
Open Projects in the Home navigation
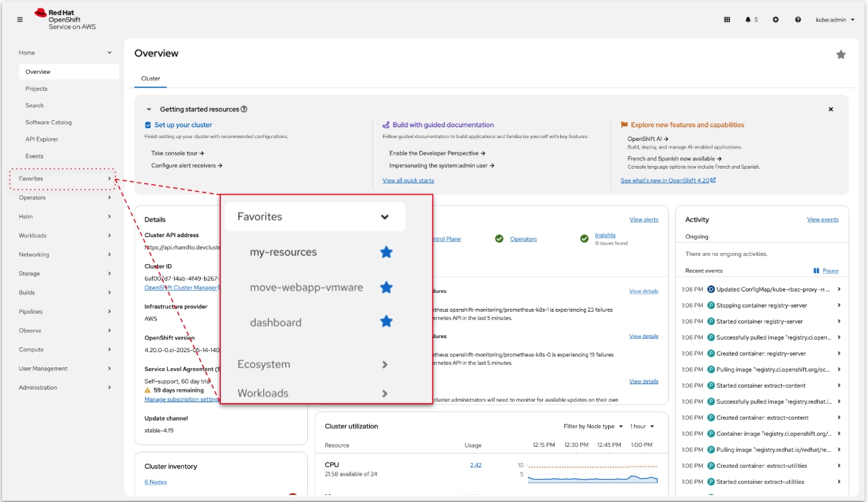[x=37, y=89]
